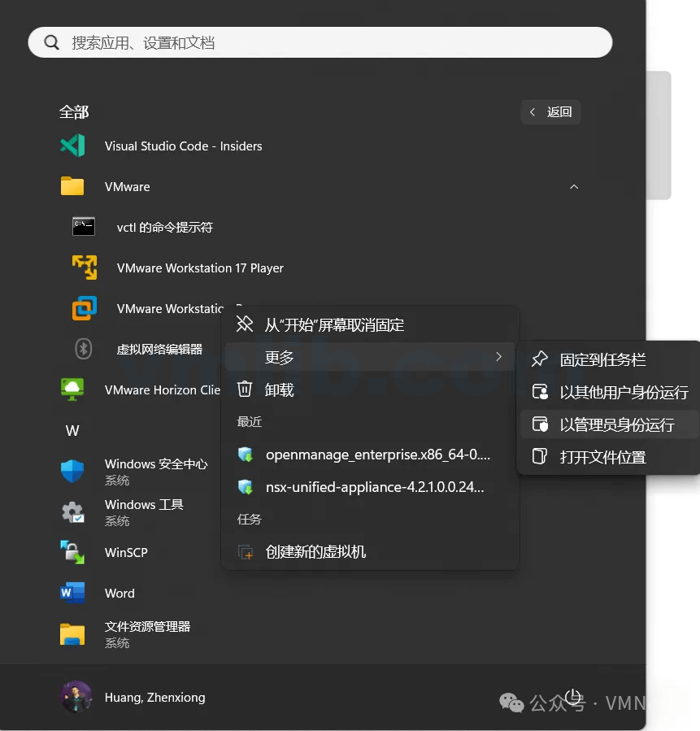Choose 固定到任务栏 menu option
The height and width of the screenshot is (731, 700).
click(602, 359)
